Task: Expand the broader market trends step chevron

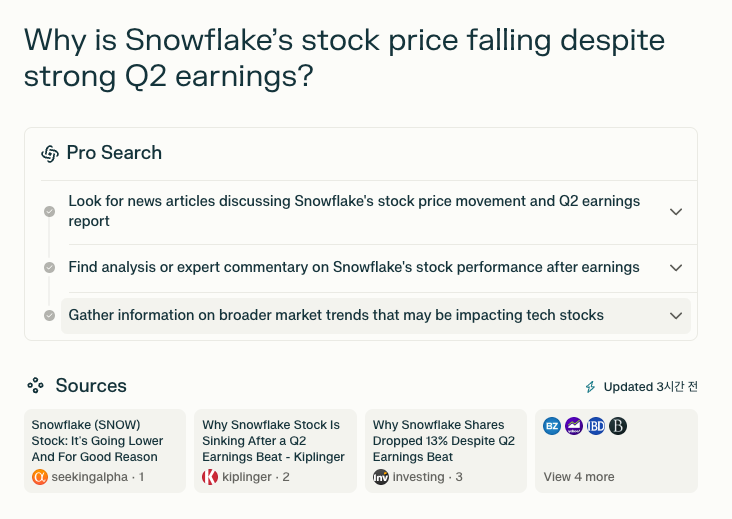Action: pos(676,316)
